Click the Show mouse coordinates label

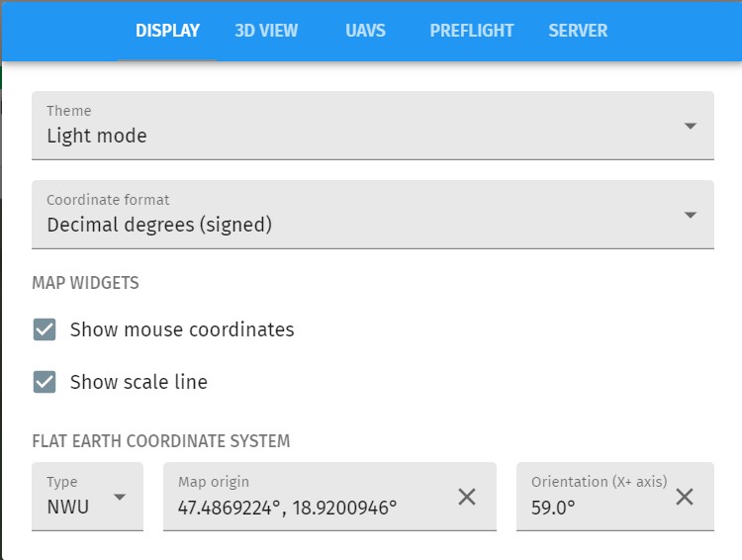pos(182,329)
